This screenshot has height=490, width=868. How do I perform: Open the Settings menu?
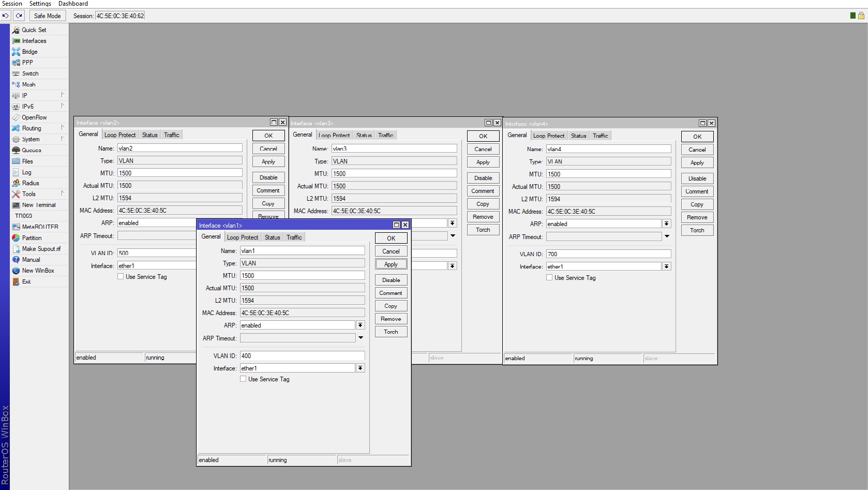click(x=40, y=4)
